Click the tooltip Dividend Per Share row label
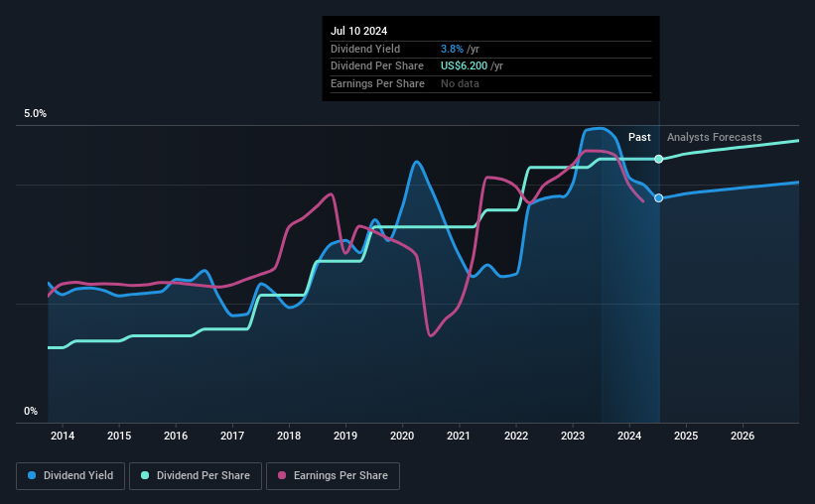Viewport: 815px width, 504px height. 377,66
